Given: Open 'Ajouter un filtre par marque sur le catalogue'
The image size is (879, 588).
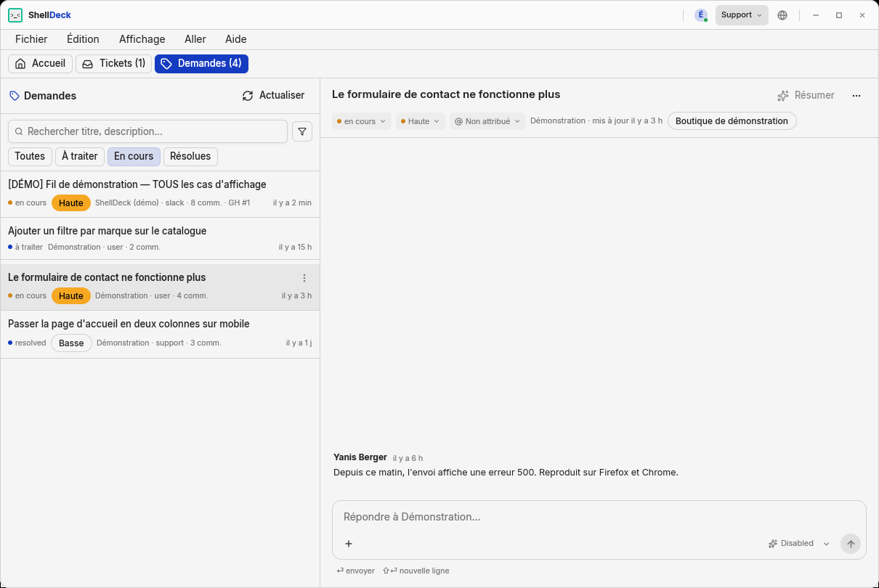Looking at the screenshot, I should click(160, 239).
